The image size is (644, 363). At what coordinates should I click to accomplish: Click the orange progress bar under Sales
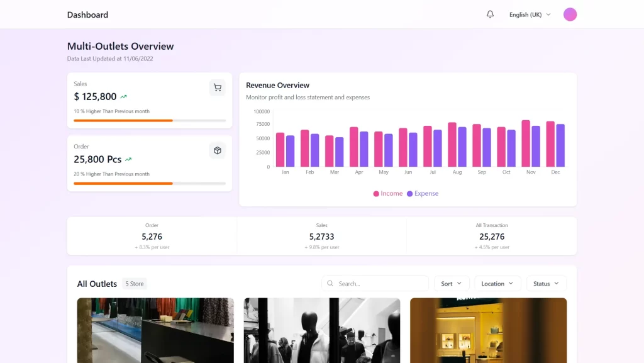(x=123, y=121)
